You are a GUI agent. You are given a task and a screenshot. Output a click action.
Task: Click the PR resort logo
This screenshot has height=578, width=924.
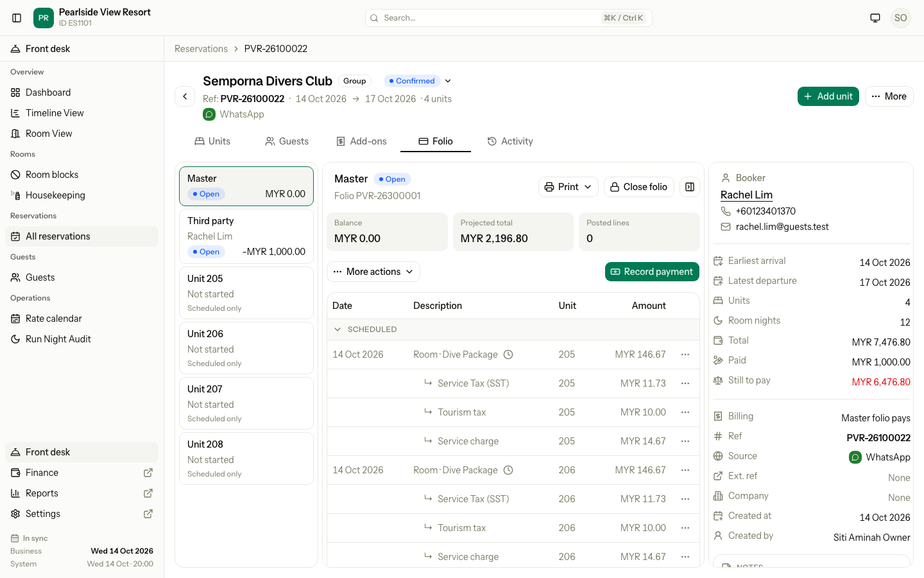pos(44,18)
